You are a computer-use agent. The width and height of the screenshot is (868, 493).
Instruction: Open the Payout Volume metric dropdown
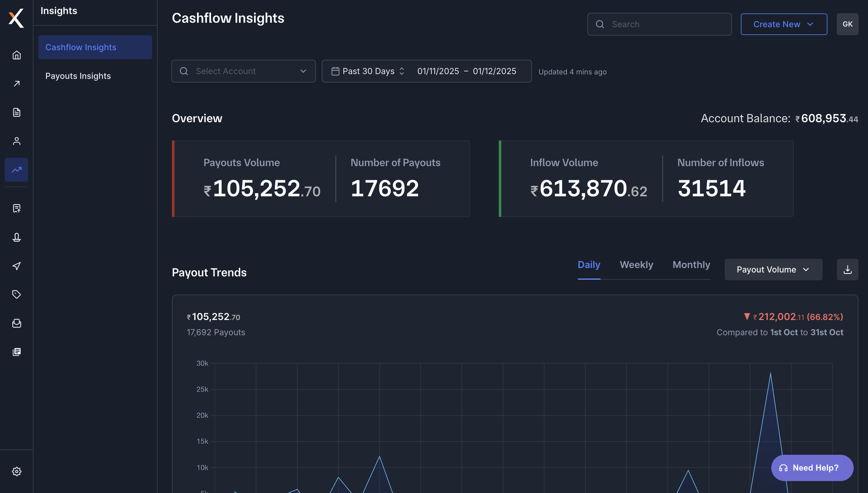[774, 269]
